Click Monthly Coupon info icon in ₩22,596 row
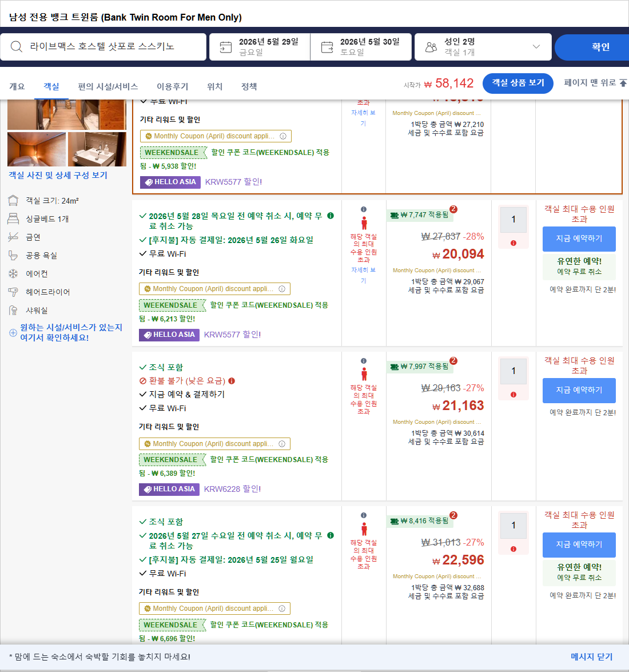 click(x=282, y=609)
